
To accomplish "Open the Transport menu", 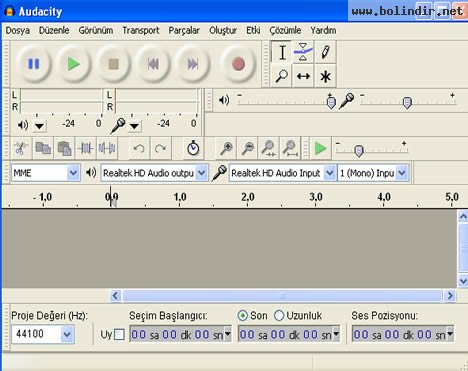I will tap(141, 30).
